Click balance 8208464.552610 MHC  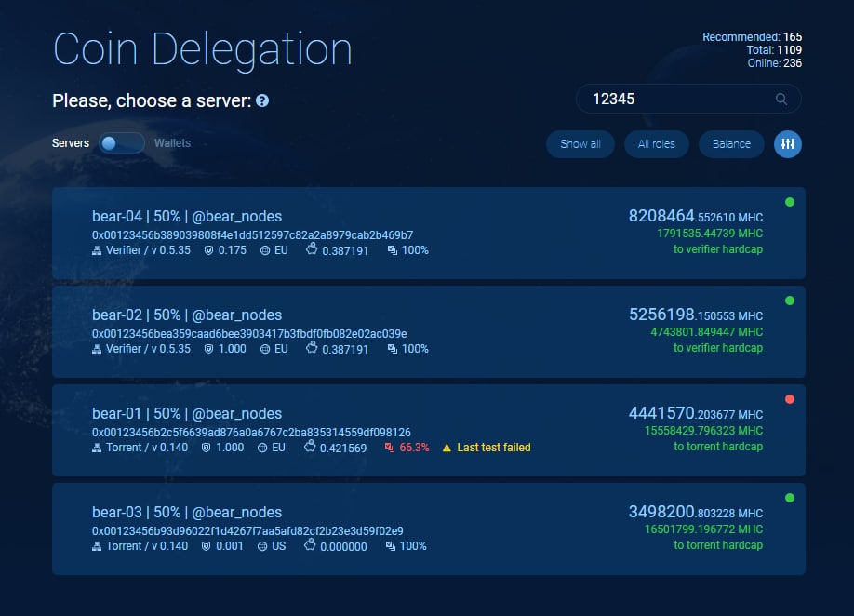pos(696,216)
